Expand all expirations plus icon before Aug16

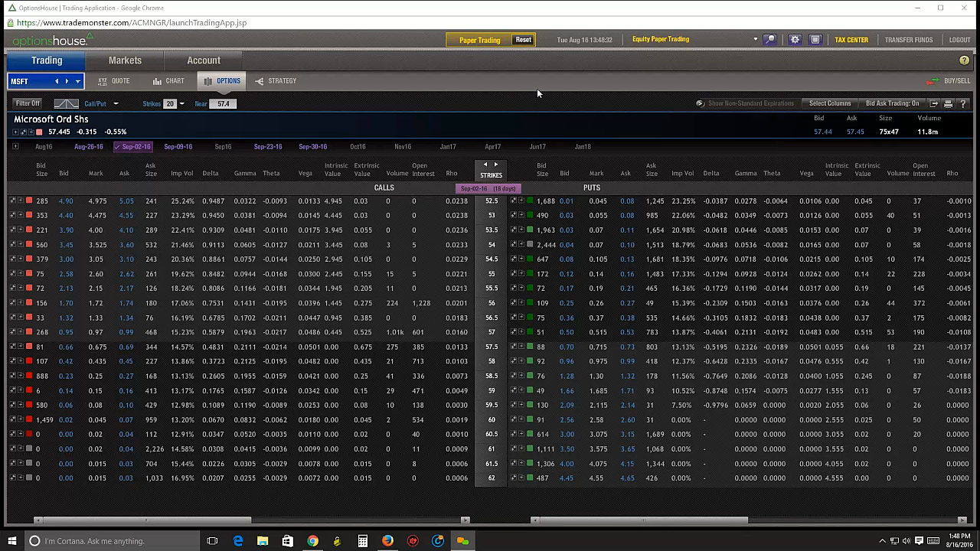click(x=15, y=147)
